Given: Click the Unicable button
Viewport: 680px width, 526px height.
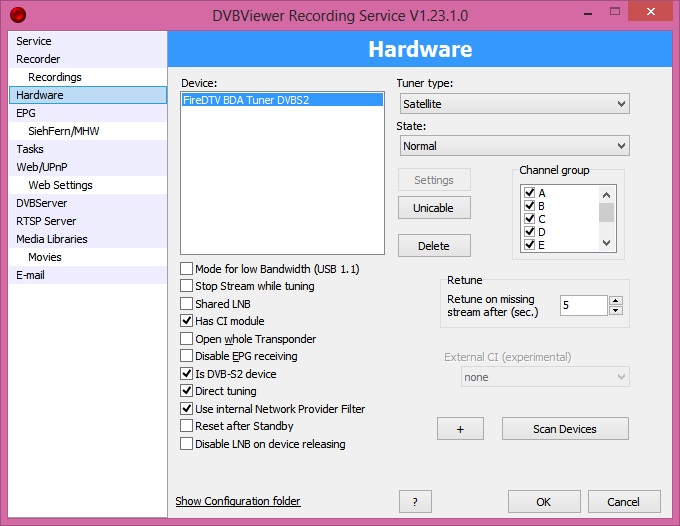Looking at the screenshot, I should click(x=434, y=208).
